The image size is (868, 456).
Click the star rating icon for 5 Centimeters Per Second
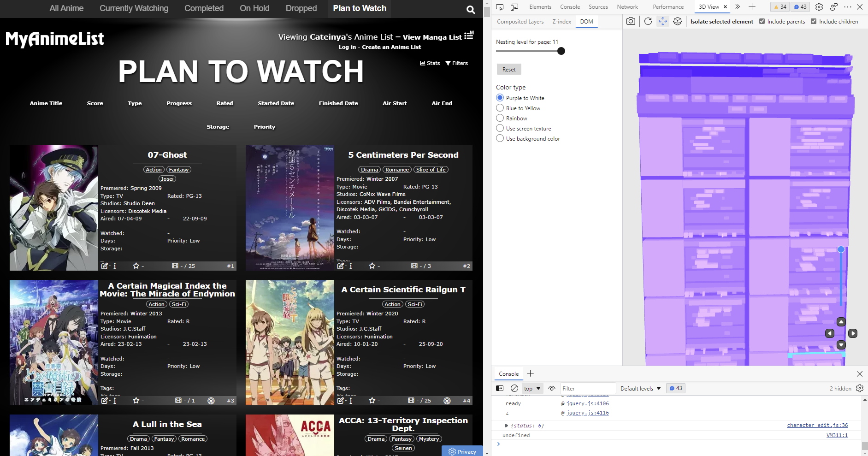pos(372,266)
